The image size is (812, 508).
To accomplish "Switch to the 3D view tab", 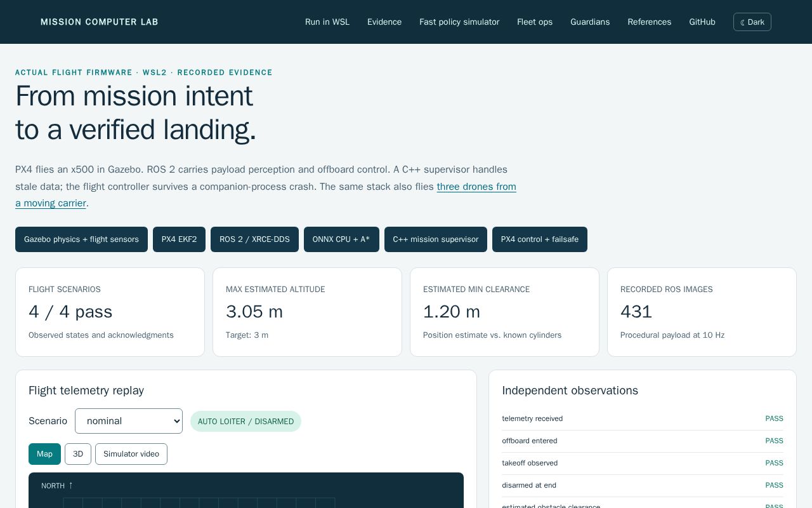I will [78, 454].
